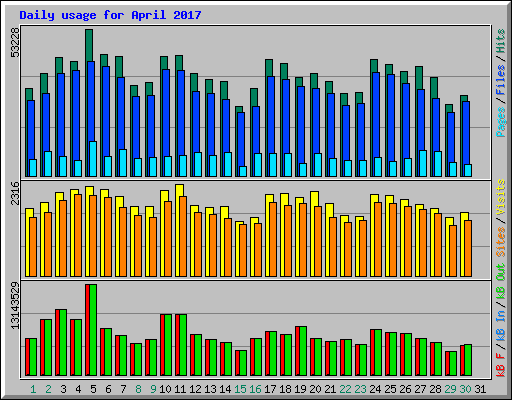Click the 'Pages' legend label
Screen dimensions: 512x400
pyautogui.click(x=501, y=122)
